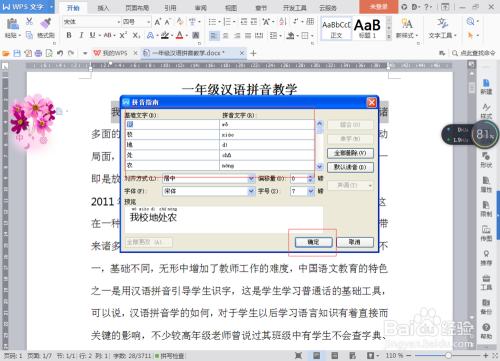
Task: Click the Cut scissors icon
Action: [x=29, y=22]
